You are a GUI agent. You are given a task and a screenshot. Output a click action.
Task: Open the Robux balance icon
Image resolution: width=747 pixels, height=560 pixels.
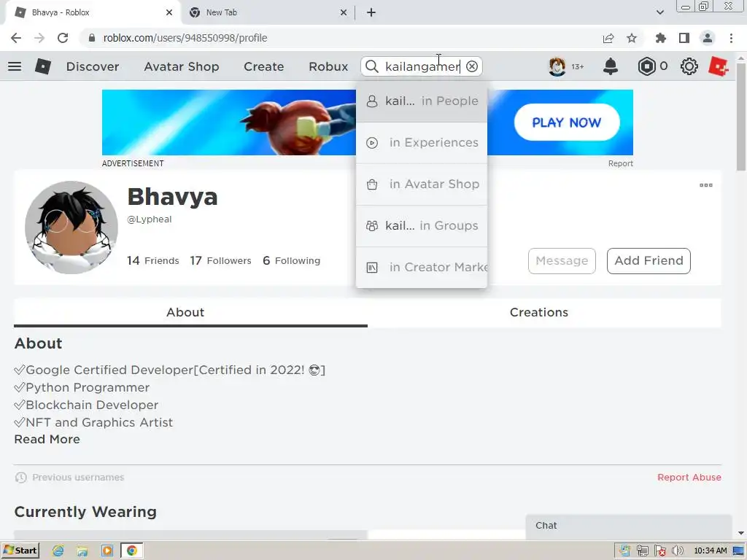point(646,66)
